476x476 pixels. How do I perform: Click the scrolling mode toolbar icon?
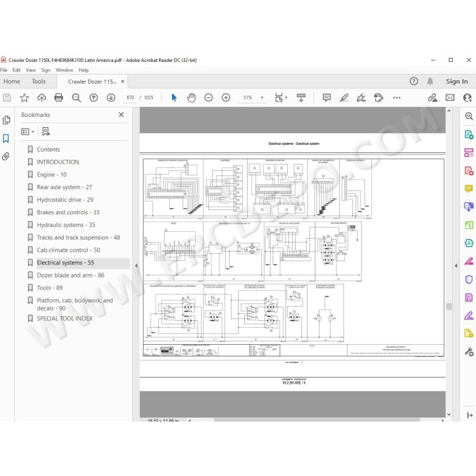pyautogui.click(x=301, y=97)
